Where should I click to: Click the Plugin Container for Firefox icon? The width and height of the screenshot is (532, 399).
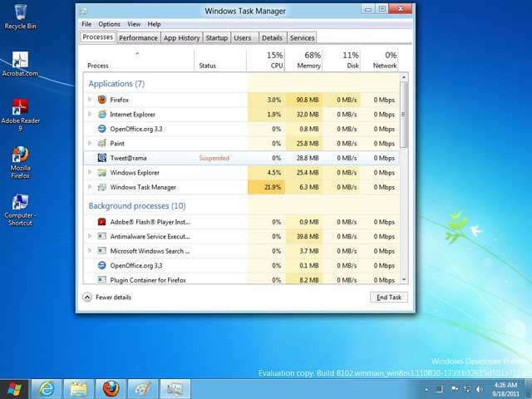pos(101,280)
